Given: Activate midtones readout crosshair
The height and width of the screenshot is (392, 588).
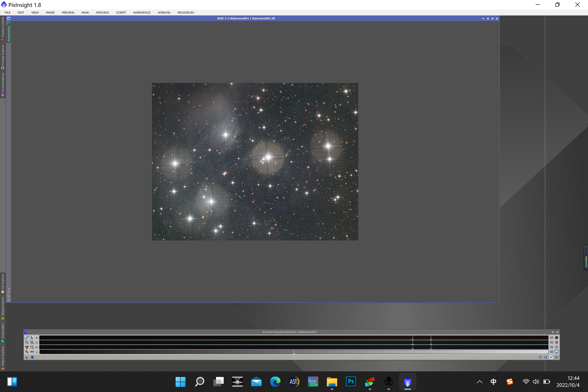Looking at the screenshot, I should point(557,343).
